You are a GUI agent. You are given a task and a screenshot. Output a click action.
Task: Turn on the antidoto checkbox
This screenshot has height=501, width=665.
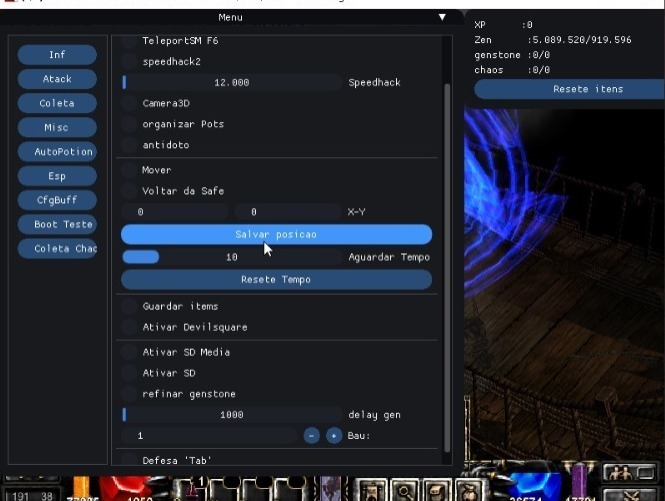click(129, 145)
